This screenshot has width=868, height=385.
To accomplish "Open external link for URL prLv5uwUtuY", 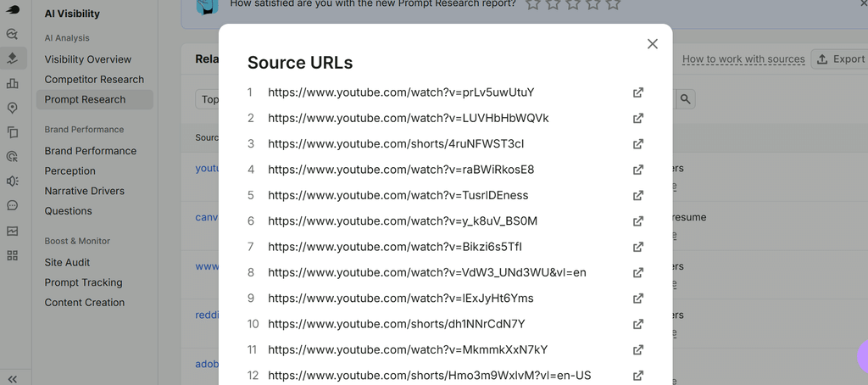I will click(637, 92).
